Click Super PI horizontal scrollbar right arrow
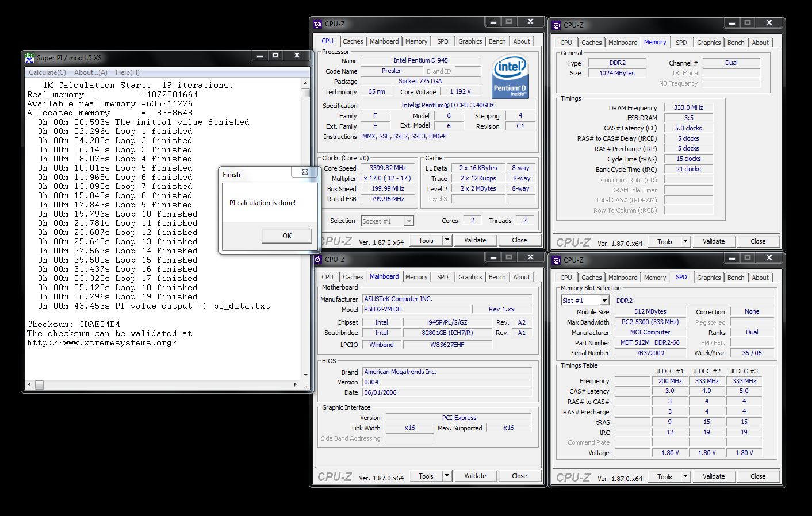Image resolution: width=812 pixels, height=516 pixels. coord(296,384)
